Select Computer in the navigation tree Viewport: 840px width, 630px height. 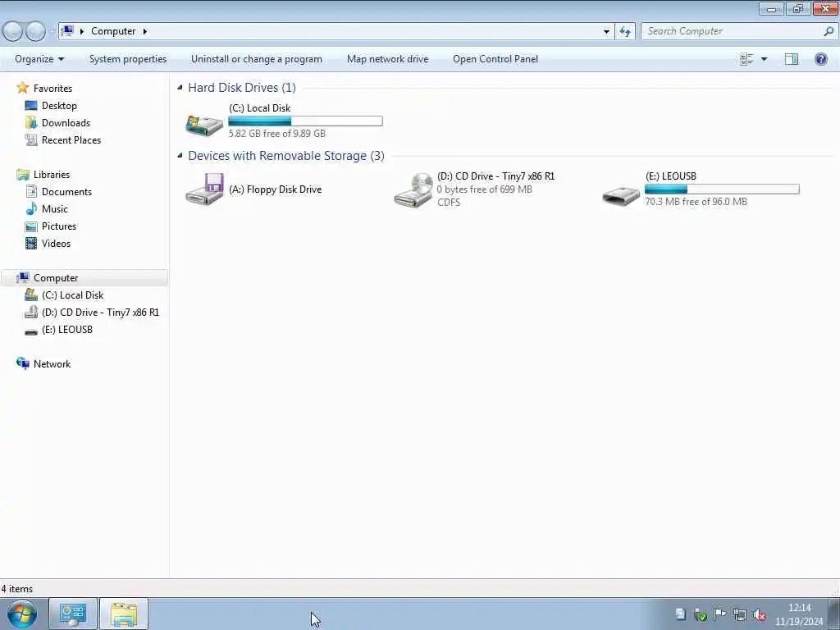(56, 277)
